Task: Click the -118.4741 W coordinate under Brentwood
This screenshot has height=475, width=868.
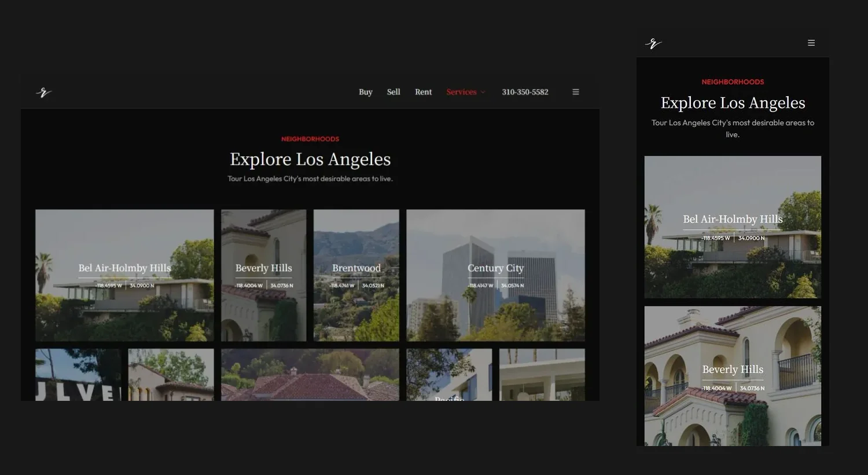Action: (x=341, y=286)
